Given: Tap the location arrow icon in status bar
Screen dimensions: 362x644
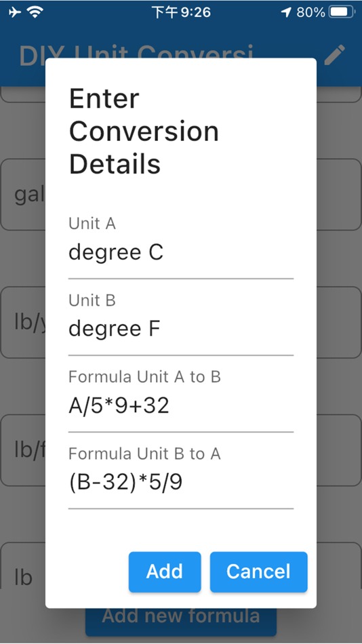Looking at the screenshot, I should tap(286, 12).
